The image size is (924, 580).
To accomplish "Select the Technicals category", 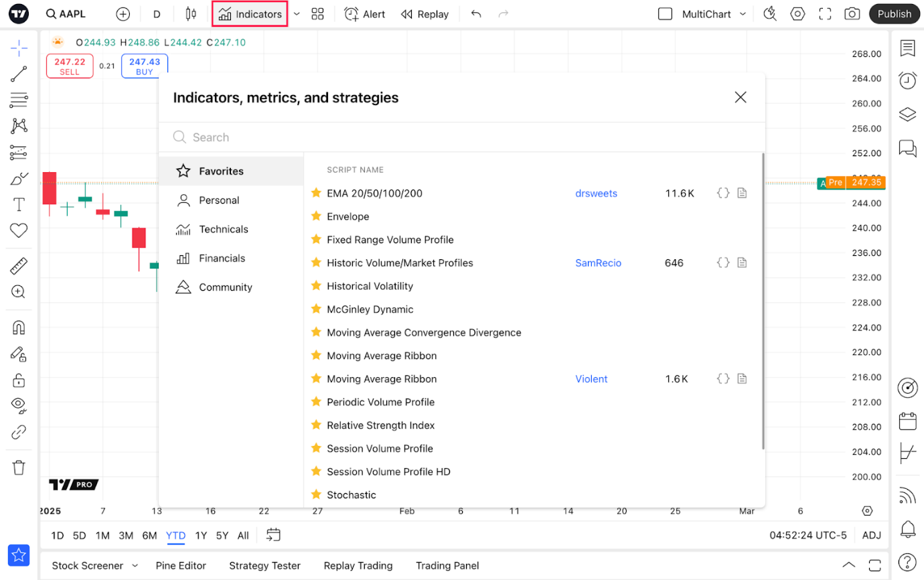I will click(231, 229).
